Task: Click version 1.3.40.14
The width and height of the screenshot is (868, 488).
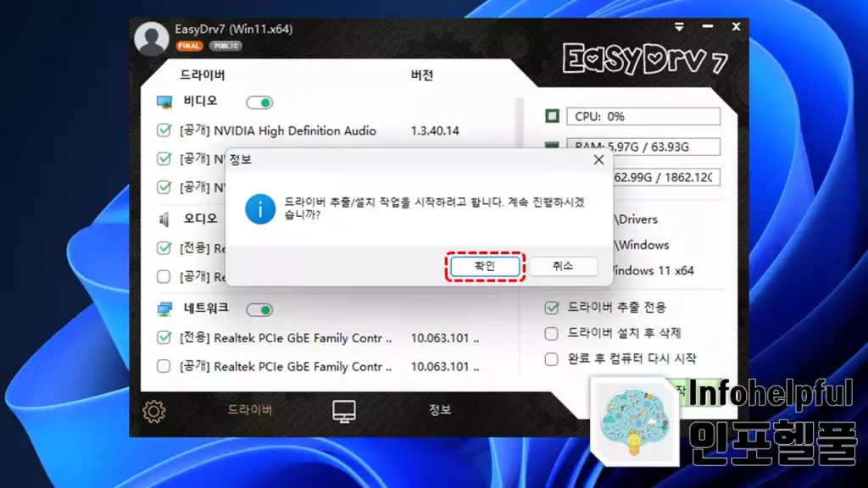Action: pyautogui.click(x=435, y=130)
